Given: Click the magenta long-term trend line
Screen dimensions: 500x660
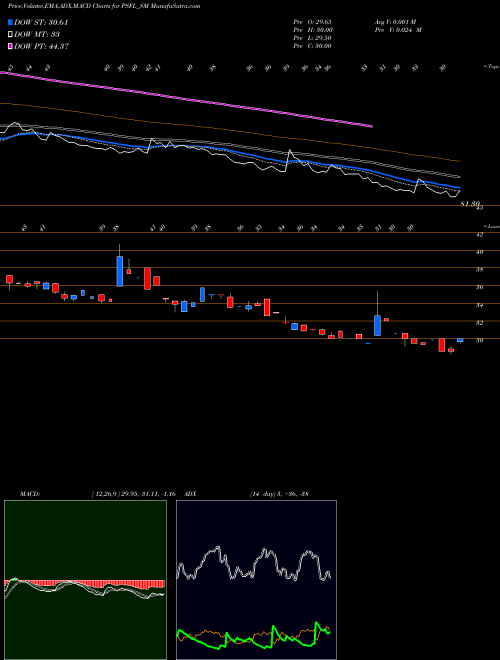Looking at the screenshot, I should point(186,99).
